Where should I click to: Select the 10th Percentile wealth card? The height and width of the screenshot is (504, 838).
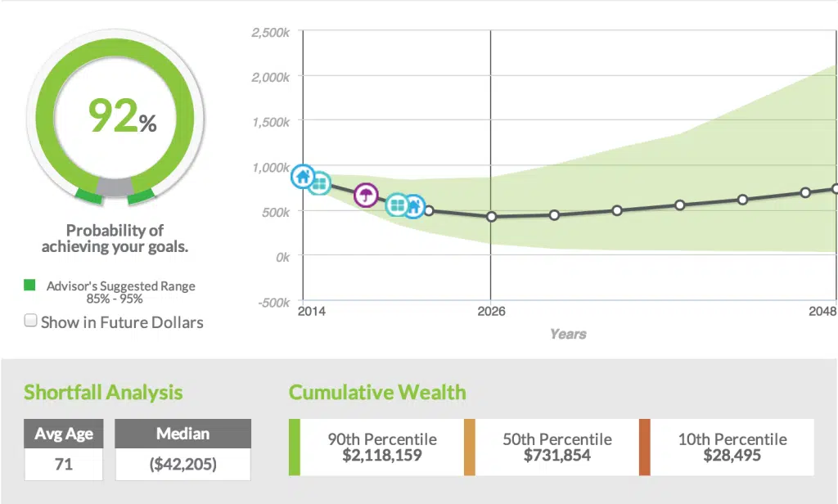pos(732,447)
